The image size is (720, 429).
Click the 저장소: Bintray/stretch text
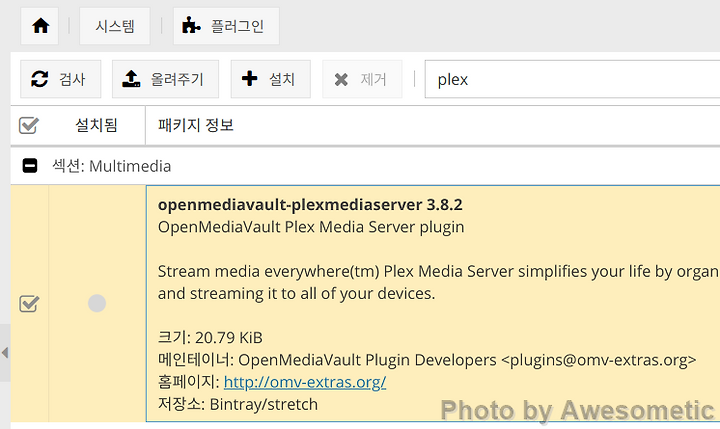[238, 404]
